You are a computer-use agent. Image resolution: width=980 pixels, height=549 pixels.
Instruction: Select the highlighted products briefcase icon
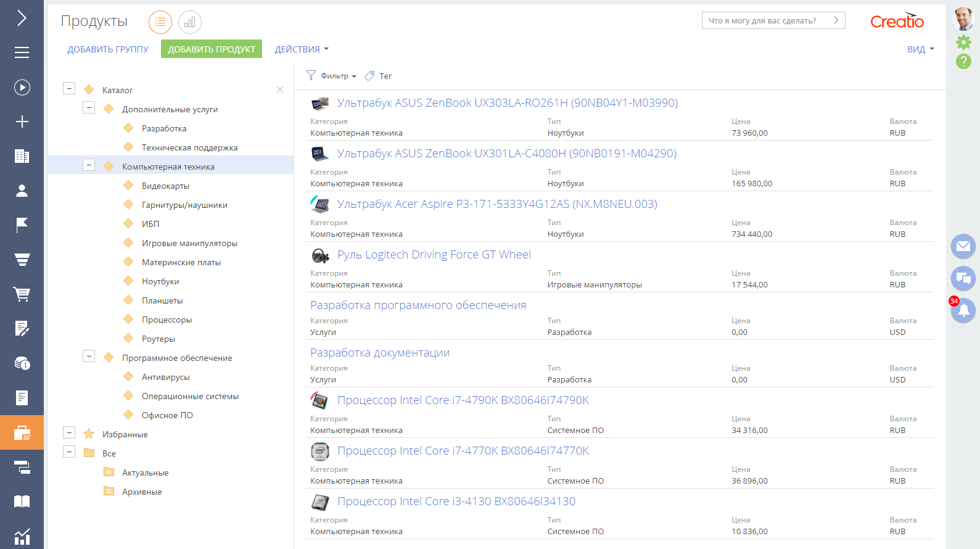click(x=22, y=432)
